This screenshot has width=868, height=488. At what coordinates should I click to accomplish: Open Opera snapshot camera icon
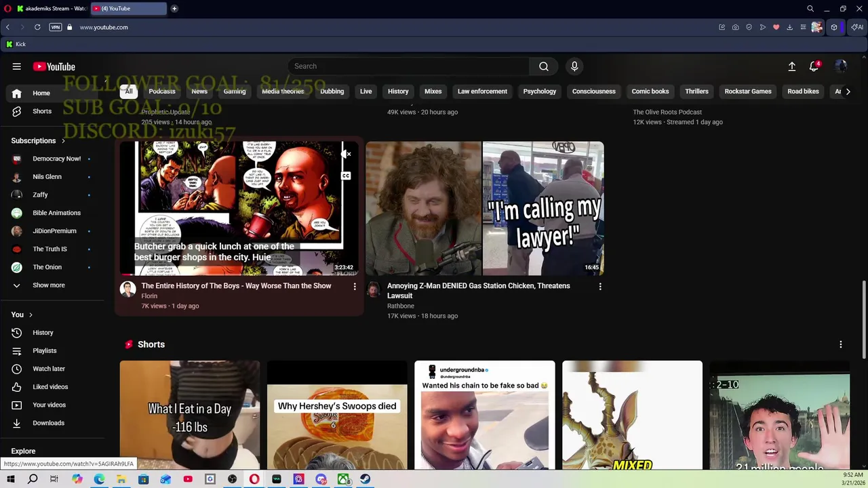(735, 27)
